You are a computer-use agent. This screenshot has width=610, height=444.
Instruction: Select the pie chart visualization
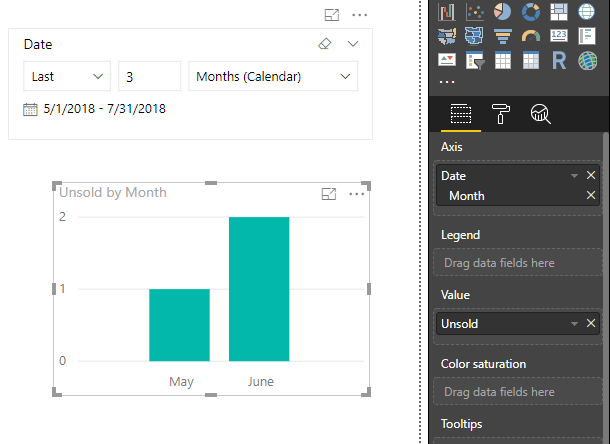(x=503, y=12)
